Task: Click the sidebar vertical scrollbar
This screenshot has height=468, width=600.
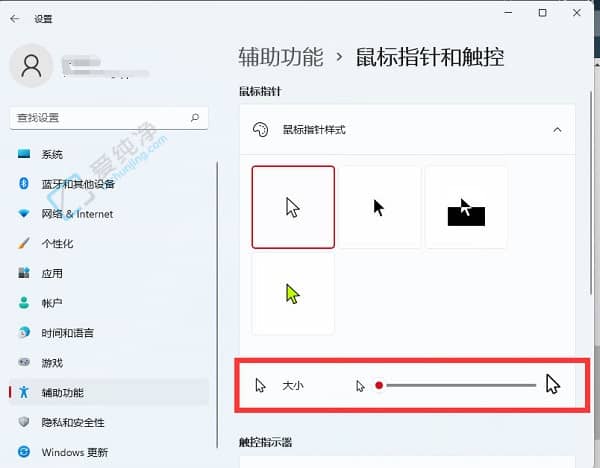Action: pyautogui.click(x=217, y=304)
